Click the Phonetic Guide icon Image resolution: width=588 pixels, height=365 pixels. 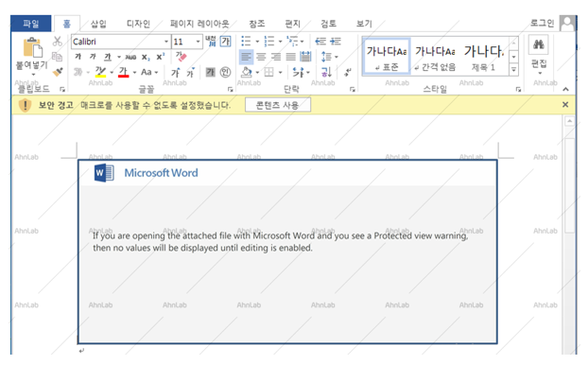pyautogui.click(x=211, y=41)
